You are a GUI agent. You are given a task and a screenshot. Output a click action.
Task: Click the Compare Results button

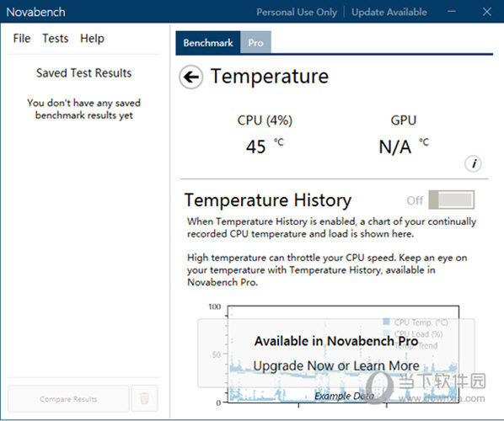(68, 399)
